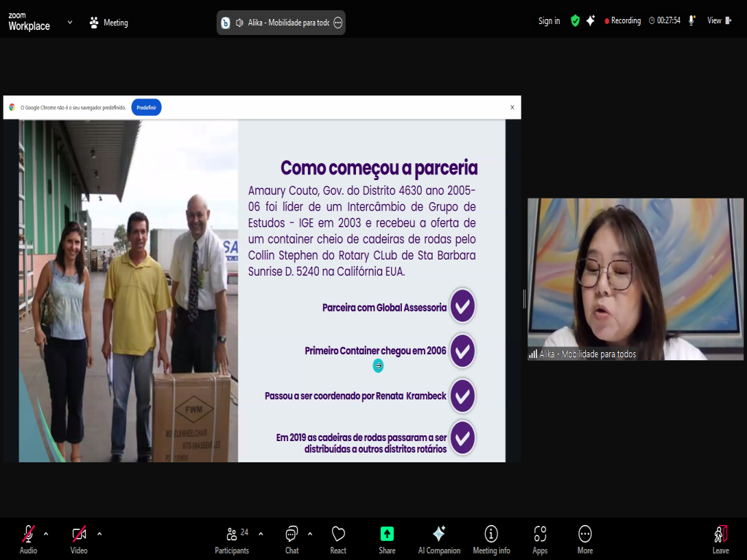Start camera using the Video button
Viewport: 747px width, 560px height.
pyautogui.click(x=79, y=539)
